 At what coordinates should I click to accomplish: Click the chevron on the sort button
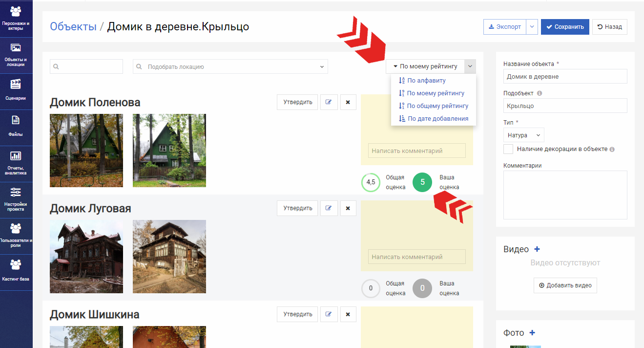click(470, 66)
